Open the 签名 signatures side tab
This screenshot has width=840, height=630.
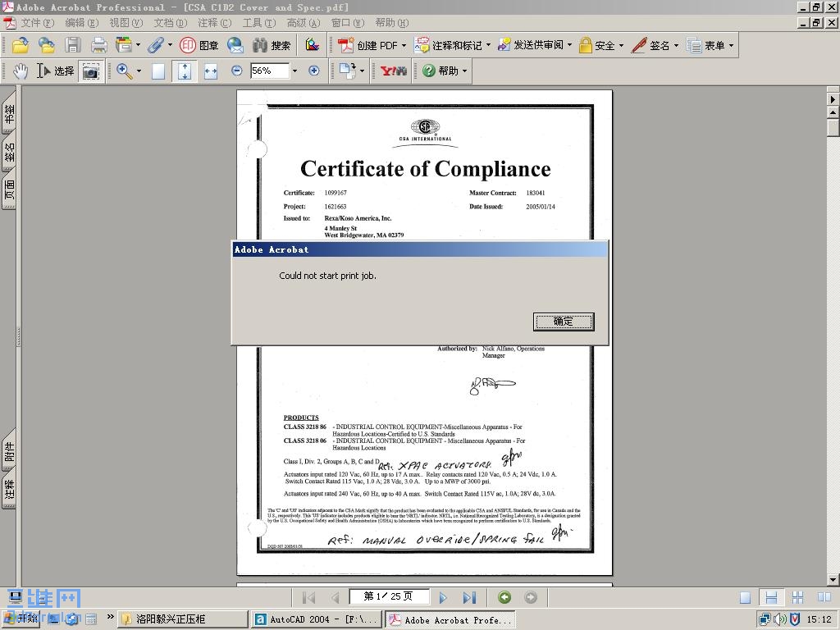(9, 153)
